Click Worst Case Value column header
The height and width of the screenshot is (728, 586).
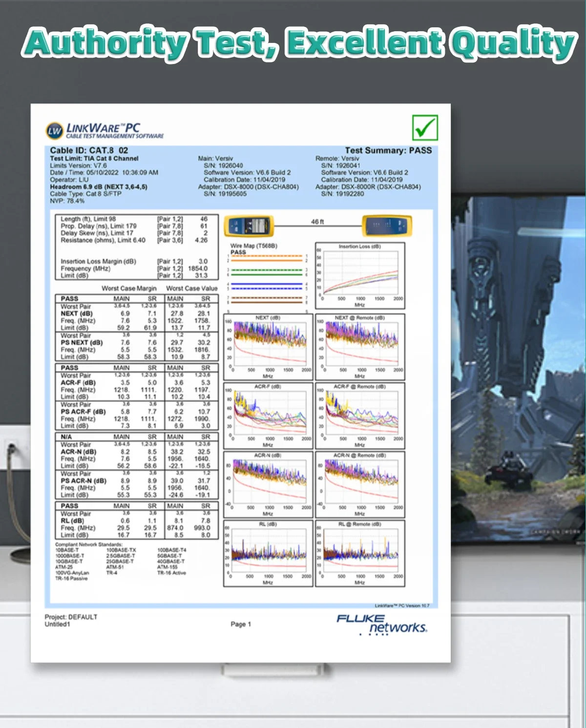[x=192, y=288]
